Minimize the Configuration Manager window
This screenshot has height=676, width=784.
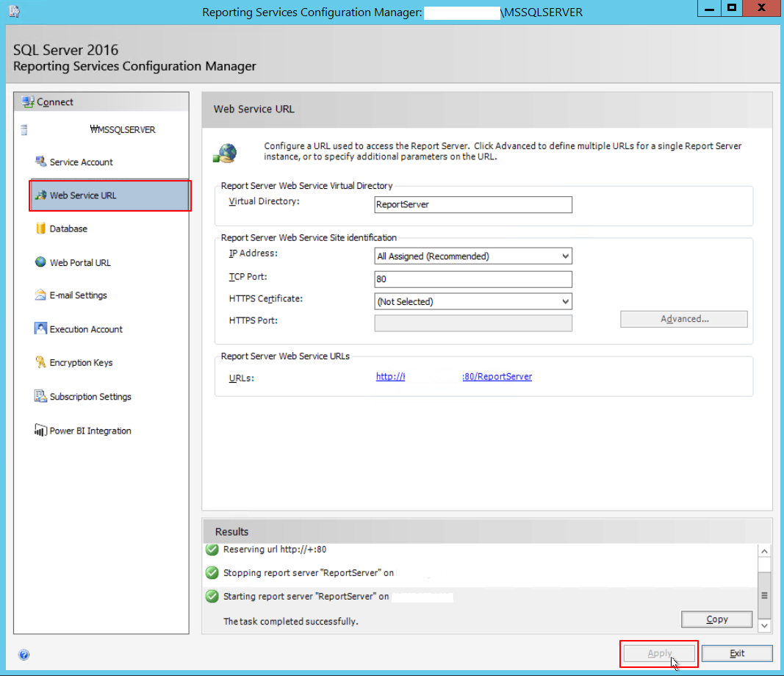click(x=709, y=9)
